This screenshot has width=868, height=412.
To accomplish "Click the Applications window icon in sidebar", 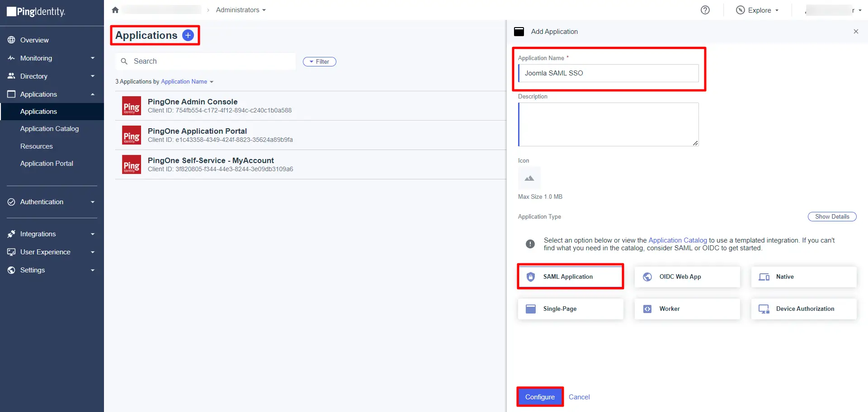I will pos(11,94).
